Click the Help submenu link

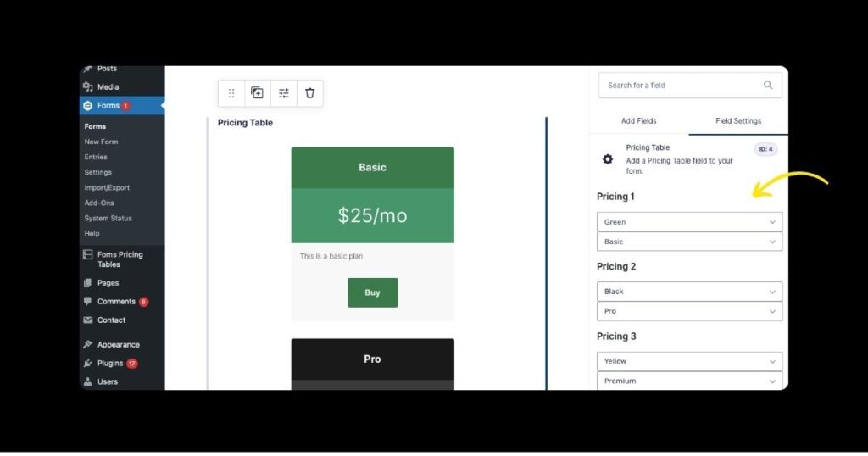[x=92, y=234]
